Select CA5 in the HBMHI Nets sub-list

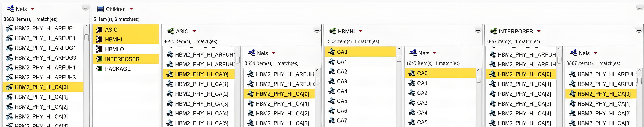click(440, 122)
